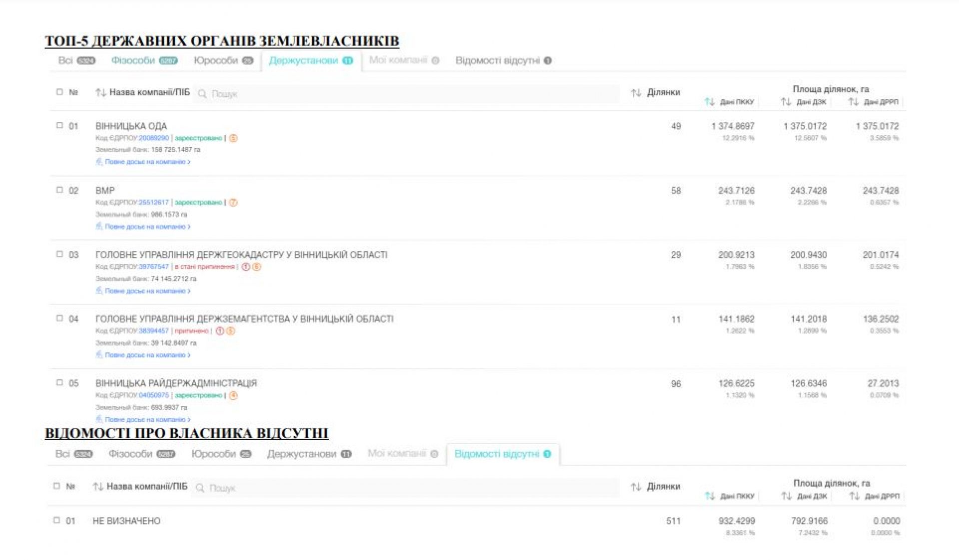Sort the bottom table by the Ділянки column
959x560 pixels.
[x=635, y=487]
